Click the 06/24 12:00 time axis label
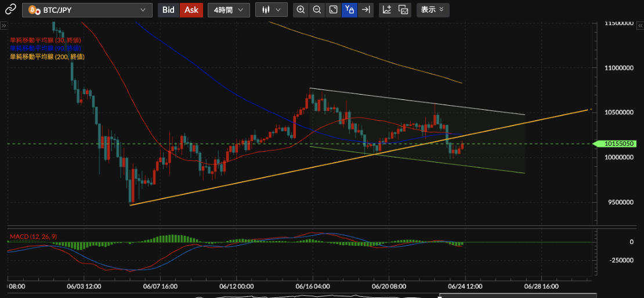This screenshot has width=644, height=298. click(x=465, y=285)
